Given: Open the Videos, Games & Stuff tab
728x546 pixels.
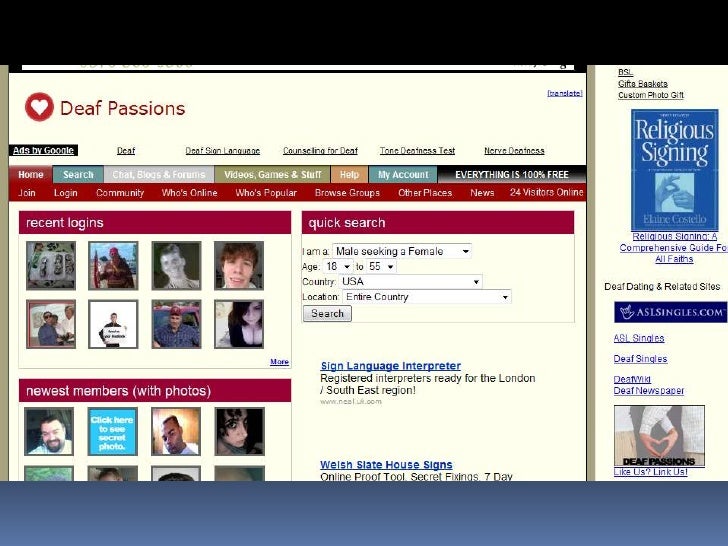Looking at the screenshot, I should click(x=273, y=175).
